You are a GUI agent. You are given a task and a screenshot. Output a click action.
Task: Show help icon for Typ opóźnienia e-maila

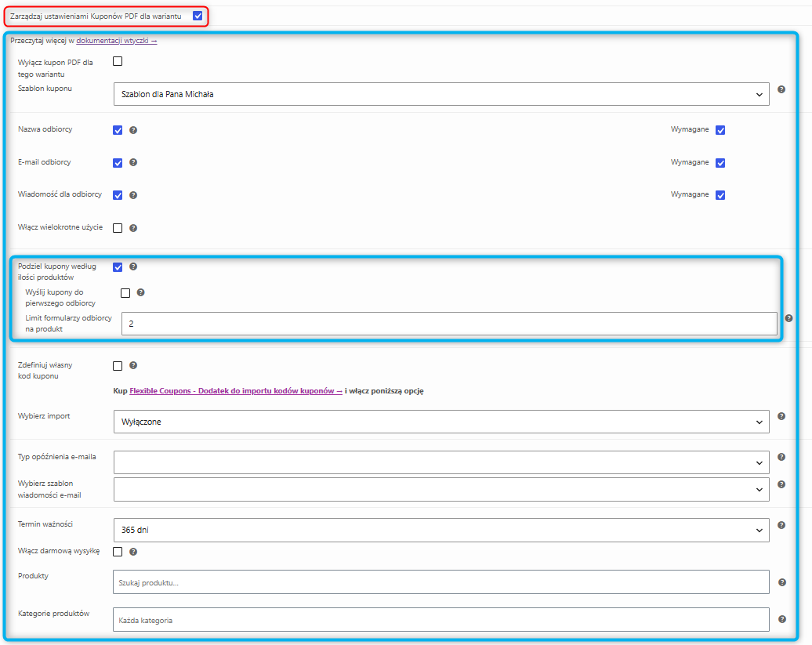781,457
